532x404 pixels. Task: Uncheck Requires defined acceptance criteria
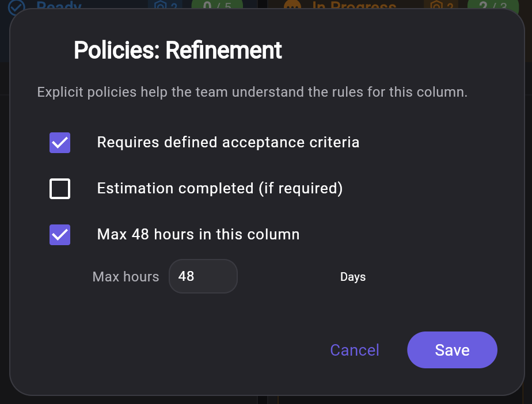click(59, 142)
